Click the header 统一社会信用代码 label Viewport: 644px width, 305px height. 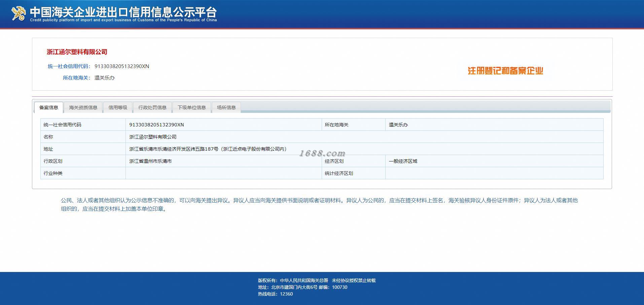(69, 66)
